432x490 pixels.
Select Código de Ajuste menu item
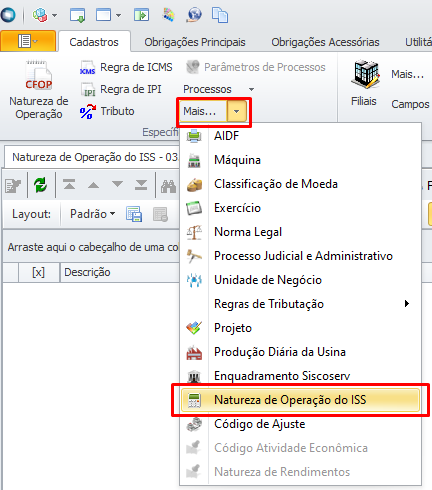point(301,424)
